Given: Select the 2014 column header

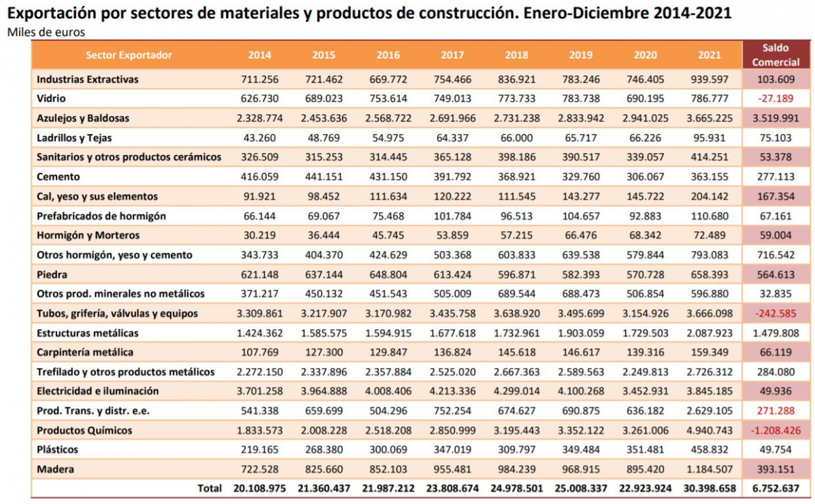Looking at the screenshot, I should pyautogui.click(x=259, y=55).
